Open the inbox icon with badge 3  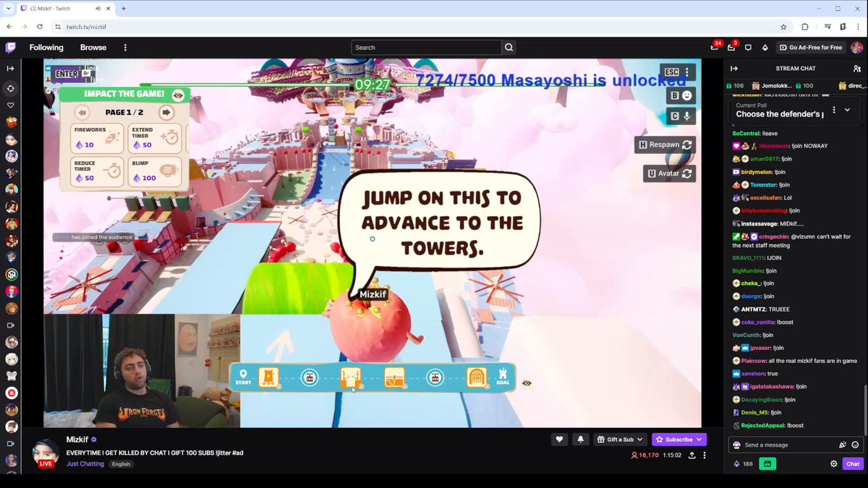click(731, 47)
